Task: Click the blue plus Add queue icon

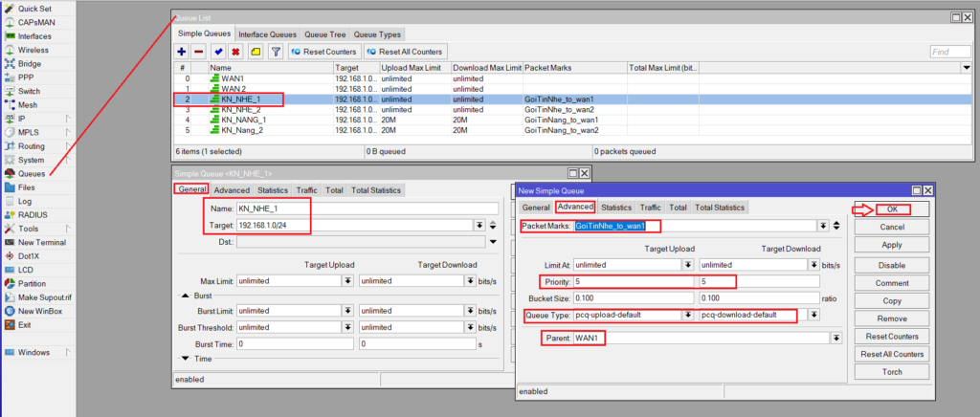Action: [x=182, y=51]
